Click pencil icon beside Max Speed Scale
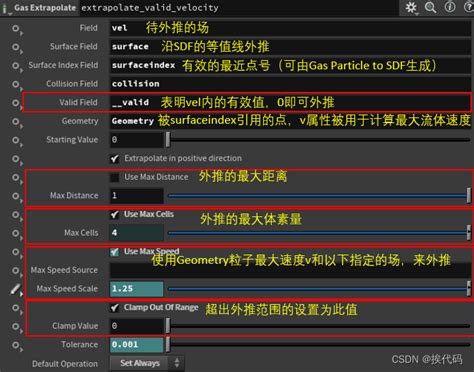The width and height of the screenshot is (474, 372). (16, 289)
